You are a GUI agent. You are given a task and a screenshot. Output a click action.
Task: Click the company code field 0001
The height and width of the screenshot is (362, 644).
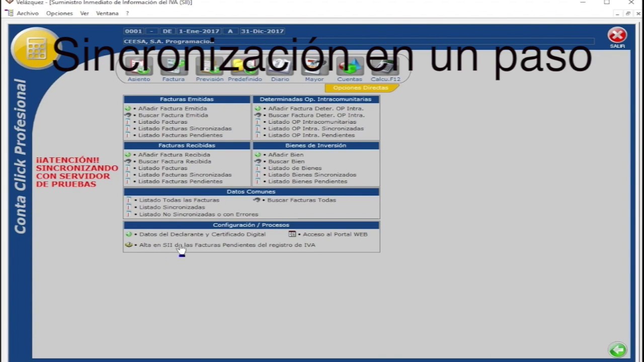click(x=134, y=31)
